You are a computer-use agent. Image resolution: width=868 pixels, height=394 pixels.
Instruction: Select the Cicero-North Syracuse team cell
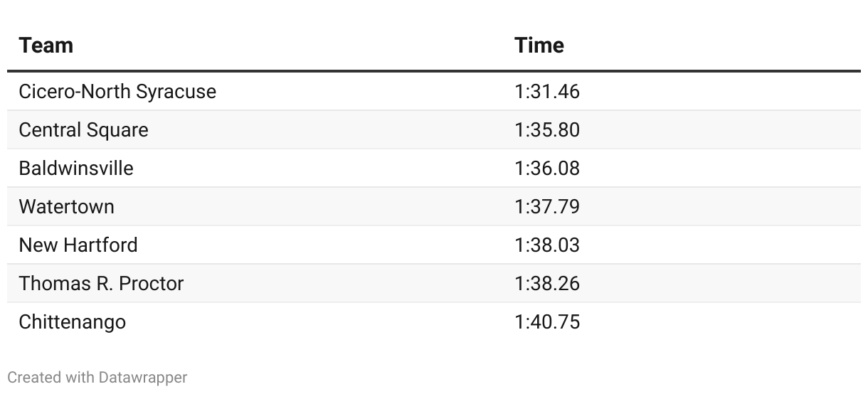117,92
